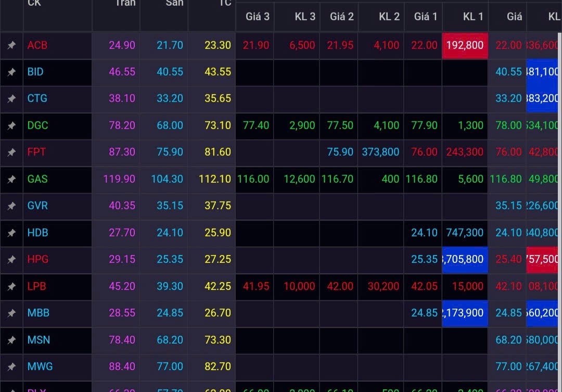
Task: Click LPB Giá 2 price 42.00
Action: pyautogui.click(x=340, y=286)
